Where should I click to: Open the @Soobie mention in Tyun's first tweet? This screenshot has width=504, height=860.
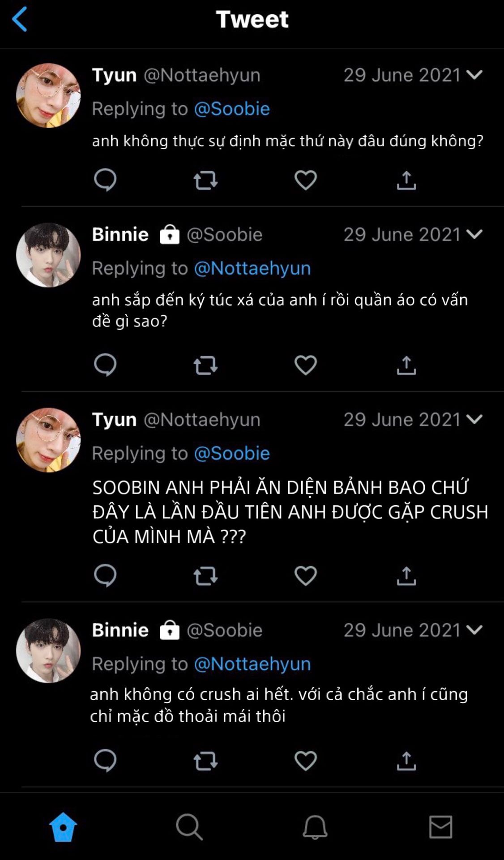coord(232,109)
